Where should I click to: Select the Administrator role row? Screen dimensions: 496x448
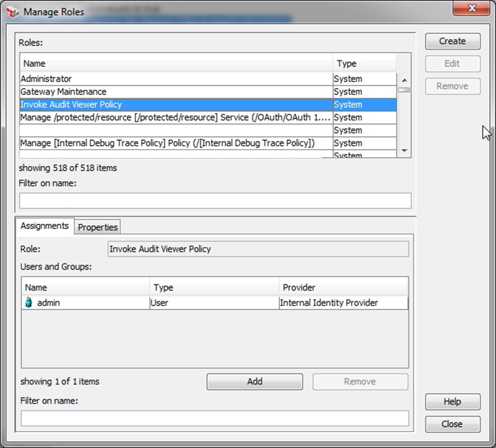click(176, 79)
